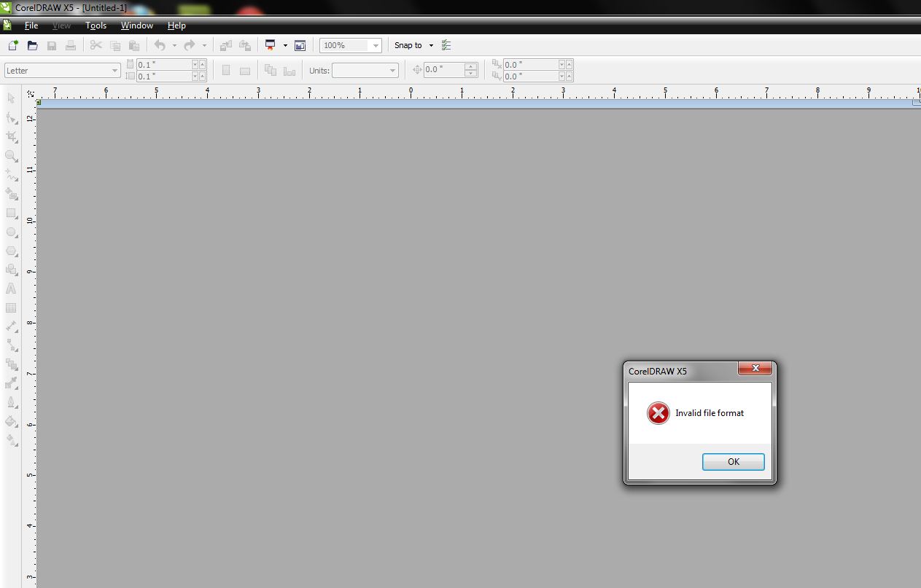Toggle Portrait page orientation
Screen dimensions: 921x588
226,71
